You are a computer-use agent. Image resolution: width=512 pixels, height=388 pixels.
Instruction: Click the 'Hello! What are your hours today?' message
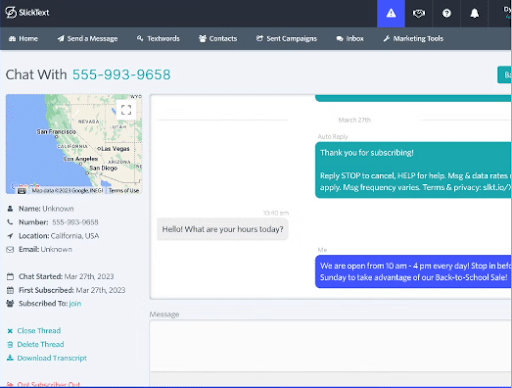click(x=223, y=229)
